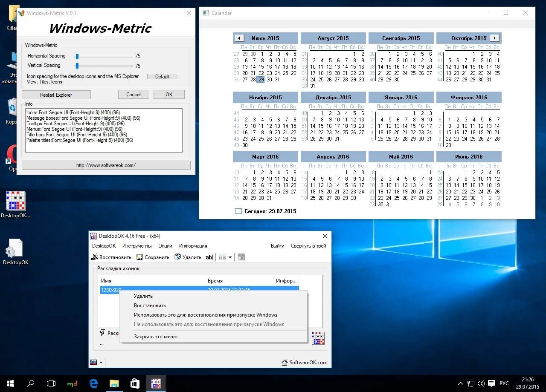Click the lightning bolt icon below the layout list

point(102,333)
